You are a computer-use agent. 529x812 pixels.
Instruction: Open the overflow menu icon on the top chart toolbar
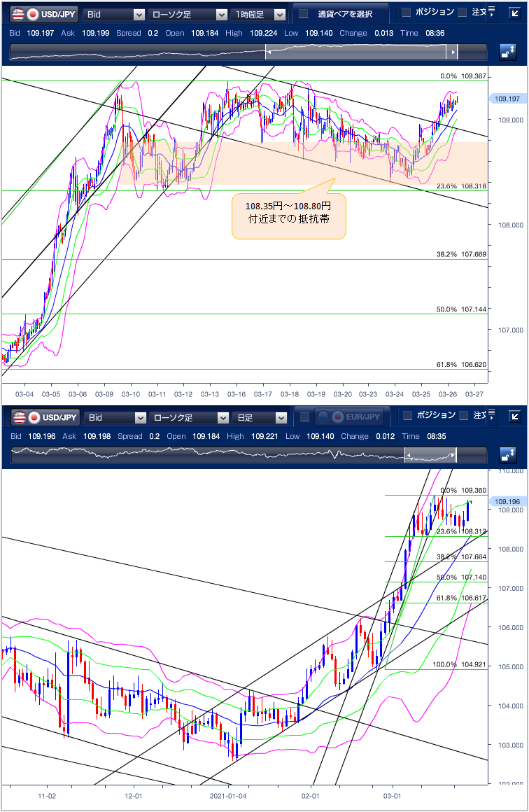point(492,13)
